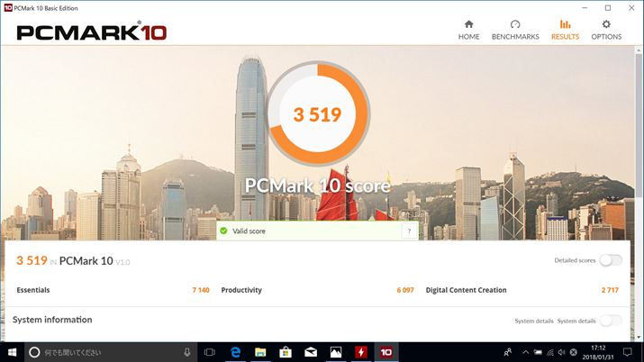This screenshot has height=362, width=644.
Task: Click the PCMark 10 taskbar icon
Action: (x=386, y=352)
